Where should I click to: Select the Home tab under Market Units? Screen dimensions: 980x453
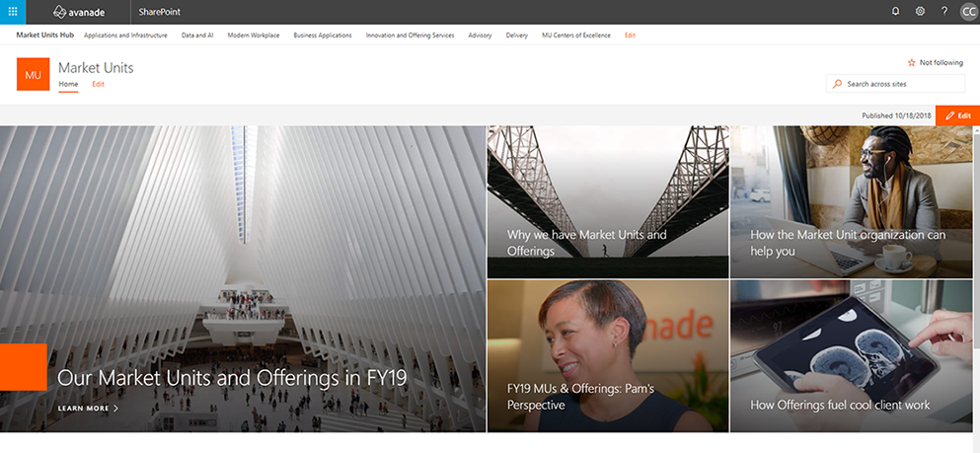pyautogui.click(x=68, y=84)
